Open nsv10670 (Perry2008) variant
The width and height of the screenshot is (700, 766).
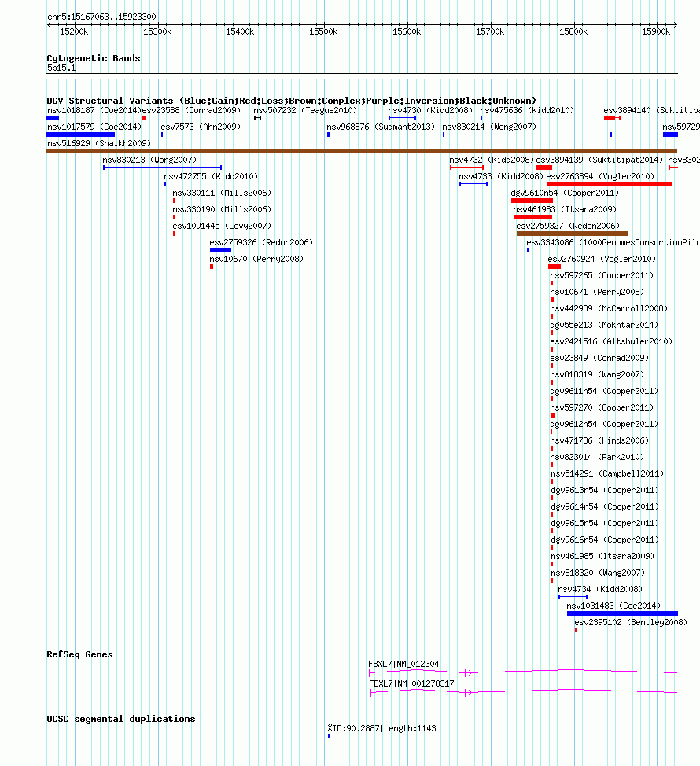tap(256, 260)
